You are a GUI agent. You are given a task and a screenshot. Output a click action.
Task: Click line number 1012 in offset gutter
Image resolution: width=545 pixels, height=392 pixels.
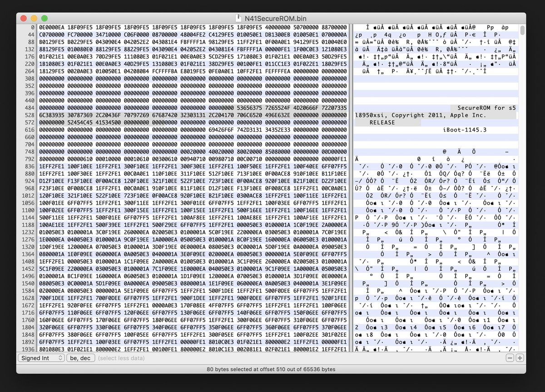pos(29,196)
